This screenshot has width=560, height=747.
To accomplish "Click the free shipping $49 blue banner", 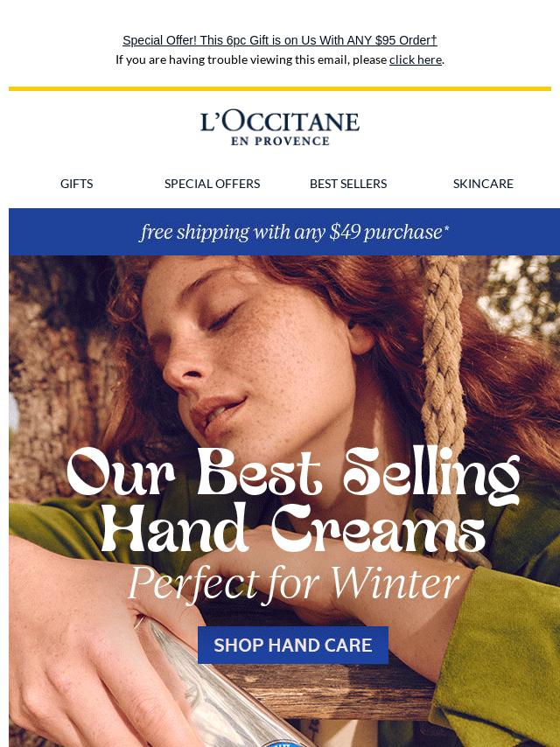I will tap(284, 232).
